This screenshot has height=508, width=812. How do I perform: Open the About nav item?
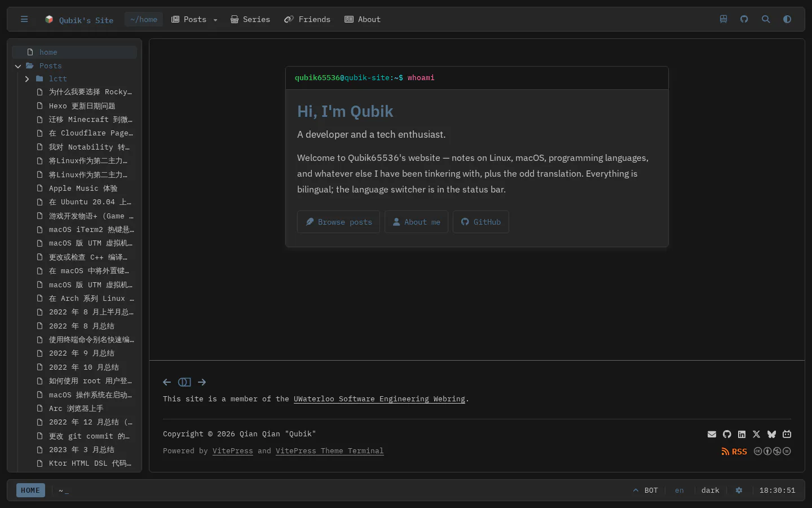[363, 19]
